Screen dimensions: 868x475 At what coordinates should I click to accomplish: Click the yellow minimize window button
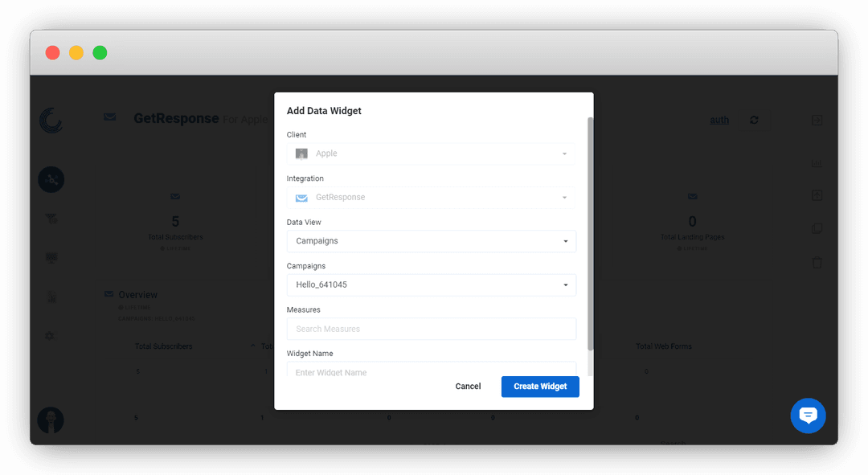pos(76,52)
